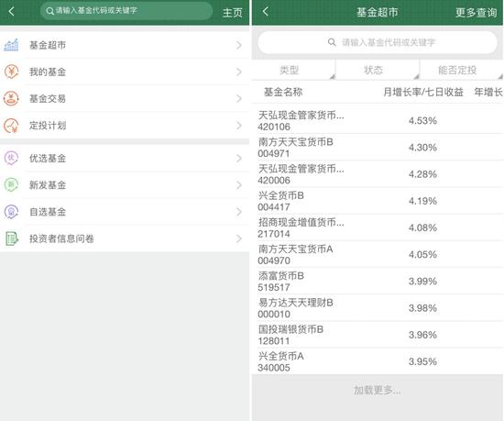Click the 基金超市 chart icon in menu
Viewport: 504px width, 421px height.
pyautogui.click(x=11, y=45)
